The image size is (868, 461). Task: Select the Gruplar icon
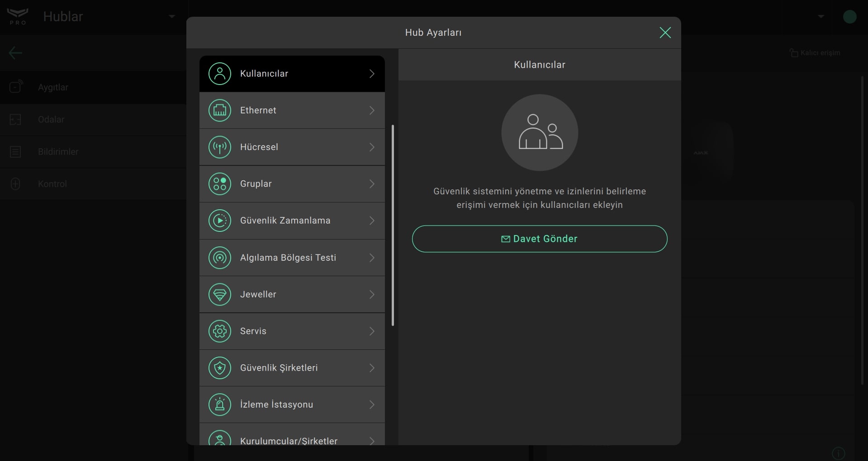pos(220,184)
